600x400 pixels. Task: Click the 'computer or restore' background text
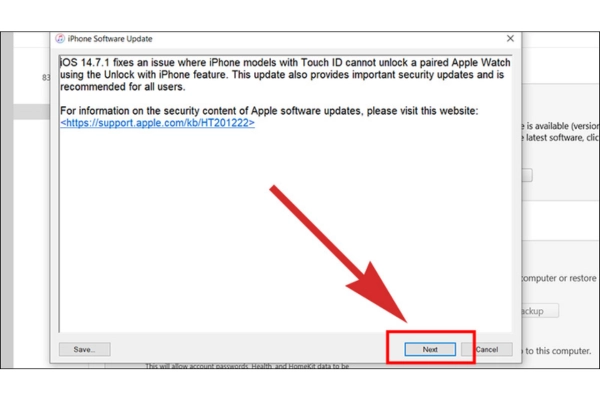[x=559, y=278]
